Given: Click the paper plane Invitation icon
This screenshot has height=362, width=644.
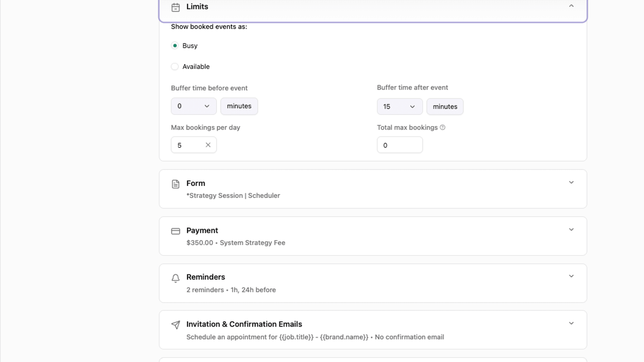Looking at the screenshot, I should (175, 325).
